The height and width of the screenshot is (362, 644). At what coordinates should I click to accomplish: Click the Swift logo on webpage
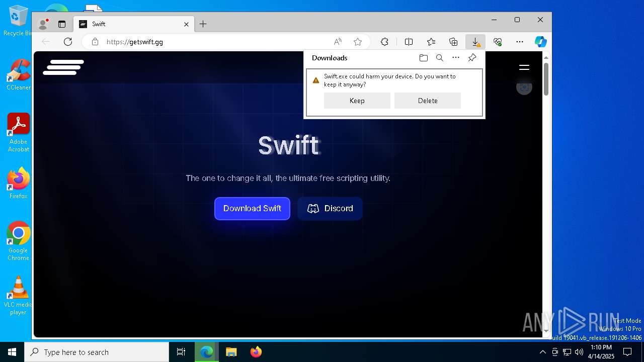click(63, 67)
